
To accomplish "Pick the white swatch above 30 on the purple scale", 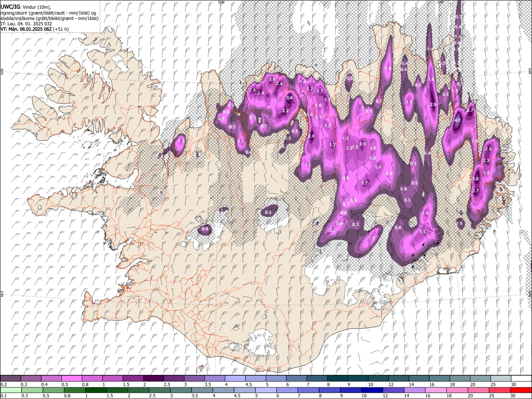I will tap(521, 379).
